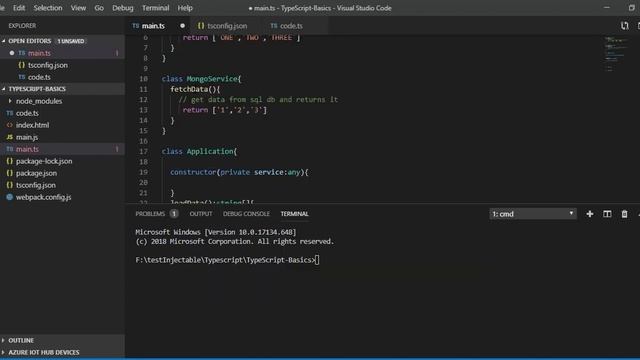Click the JS icon beside main.js
Screen dimensions: 640x360
(10, 137)
